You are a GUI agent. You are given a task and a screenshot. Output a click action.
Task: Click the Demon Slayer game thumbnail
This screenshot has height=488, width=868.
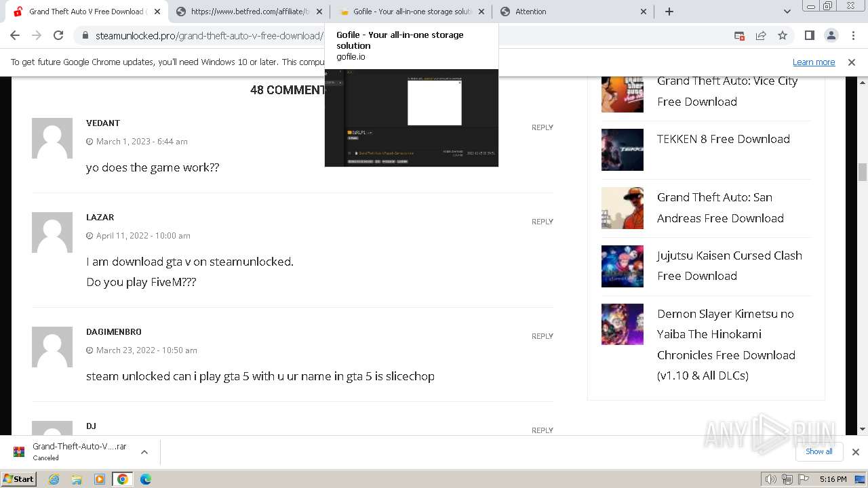click(x=623, y=324)
